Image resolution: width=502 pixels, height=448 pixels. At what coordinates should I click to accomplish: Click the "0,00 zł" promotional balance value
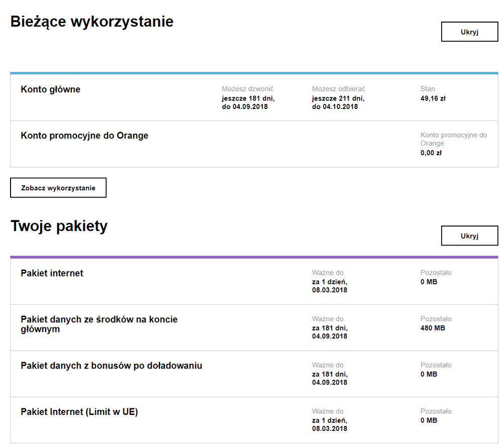click(431, 153)
